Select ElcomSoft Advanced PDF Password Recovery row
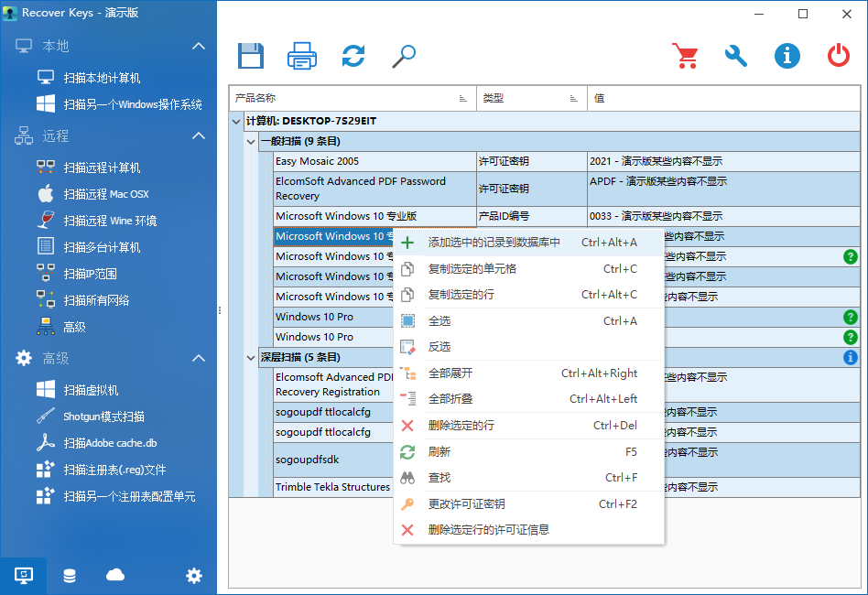 [x=567, y=189]
